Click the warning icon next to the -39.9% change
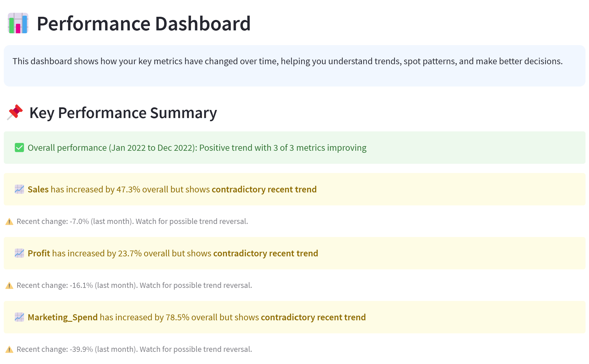 pos(9,350)
